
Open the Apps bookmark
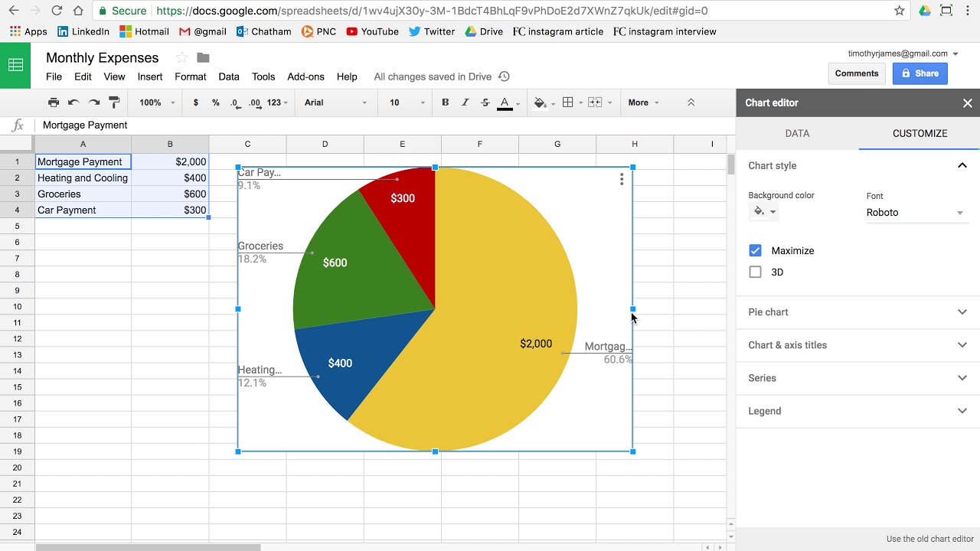[x=28, y=31]
